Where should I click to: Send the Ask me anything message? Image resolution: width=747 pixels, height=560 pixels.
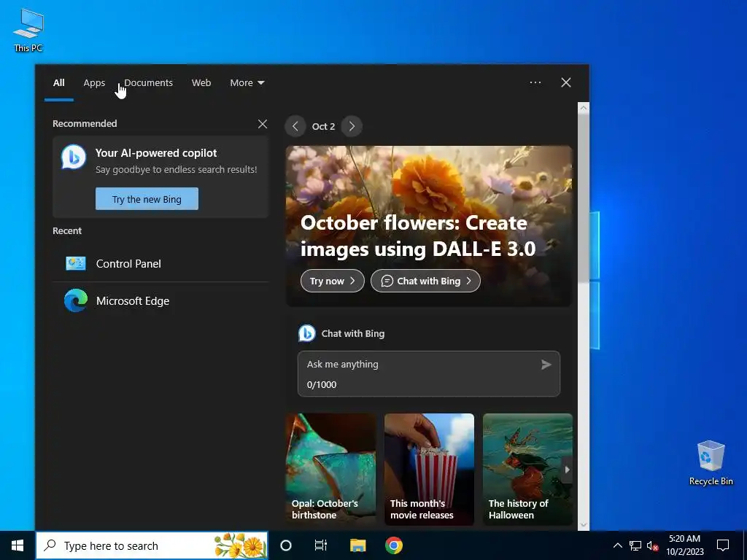[546, 365]
